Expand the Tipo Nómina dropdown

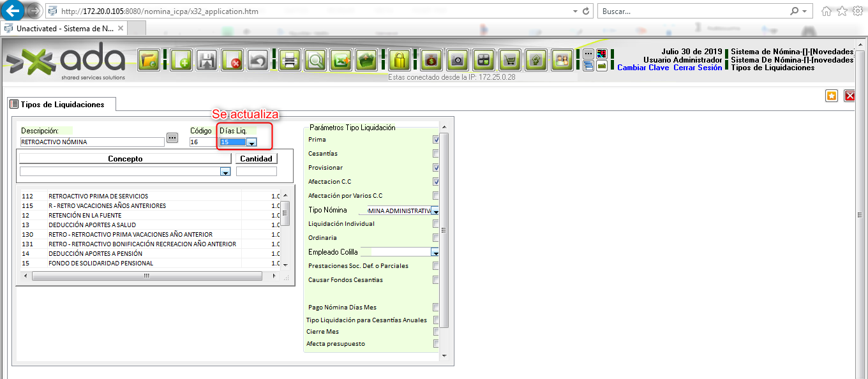(435, 211)
